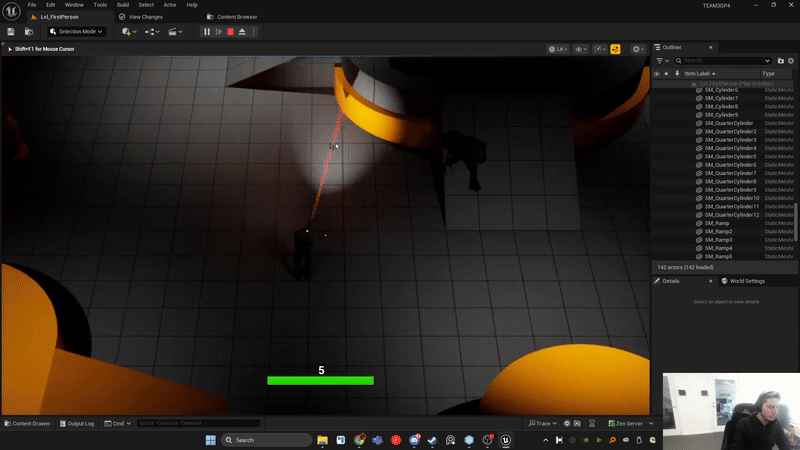This screenshot has width=800, height=450.
Task: Open the Output Log
Action: 77,424
